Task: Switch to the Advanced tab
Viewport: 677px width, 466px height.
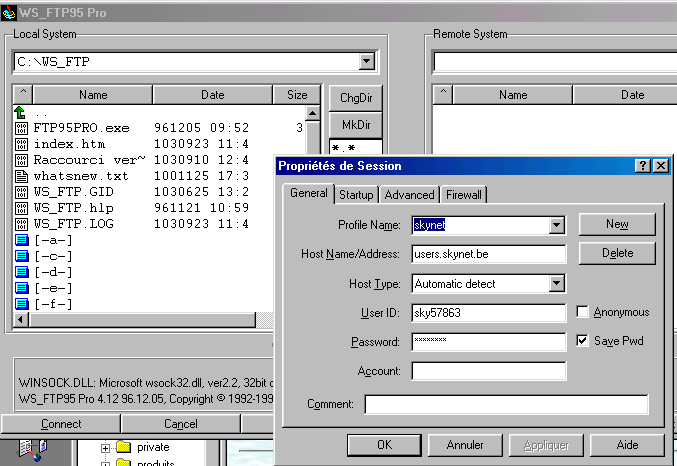Action: pos(409,195)
